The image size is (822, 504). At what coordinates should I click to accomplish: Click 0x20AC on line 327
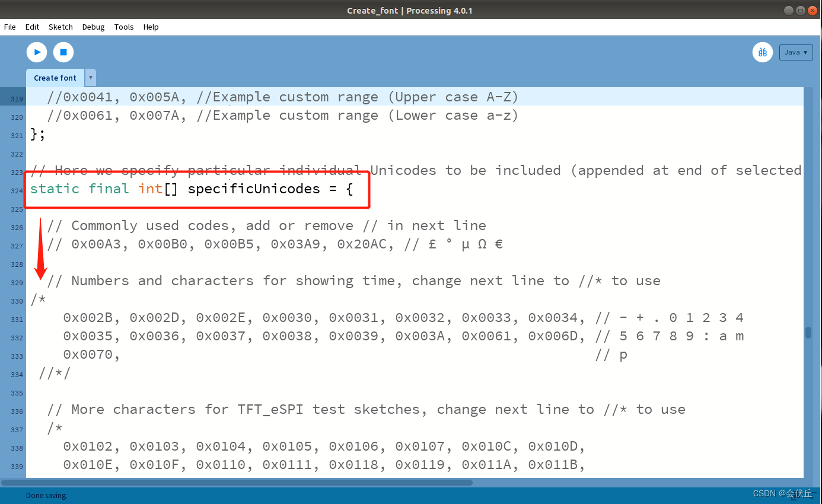click(362, 244)
